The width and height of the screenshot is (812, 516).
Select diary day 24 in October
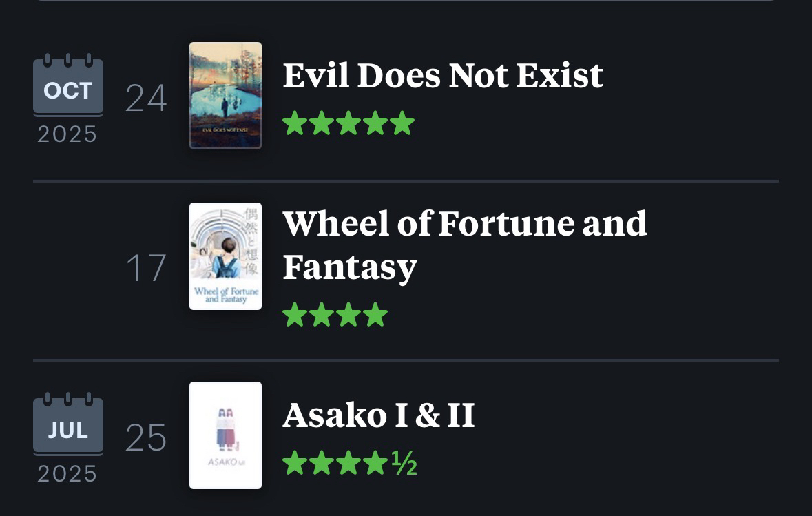pos(146,97)
